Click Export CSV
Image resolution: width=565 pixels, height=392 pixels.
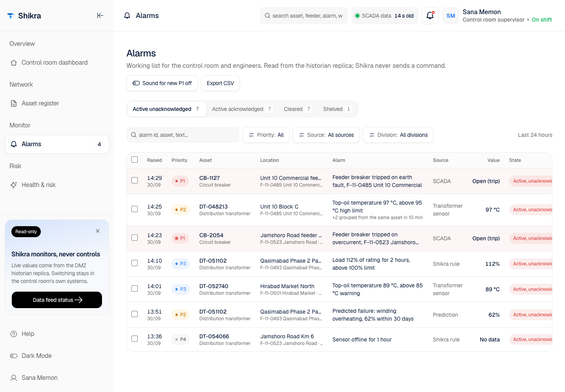tap(220, 83)
